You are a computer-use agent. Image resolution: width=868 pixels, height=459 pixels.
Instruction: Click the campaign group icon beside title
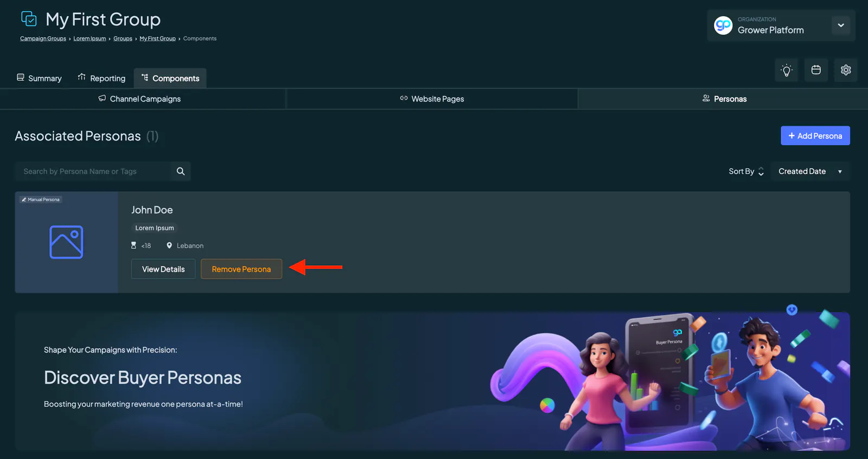(x=29, y=19)
